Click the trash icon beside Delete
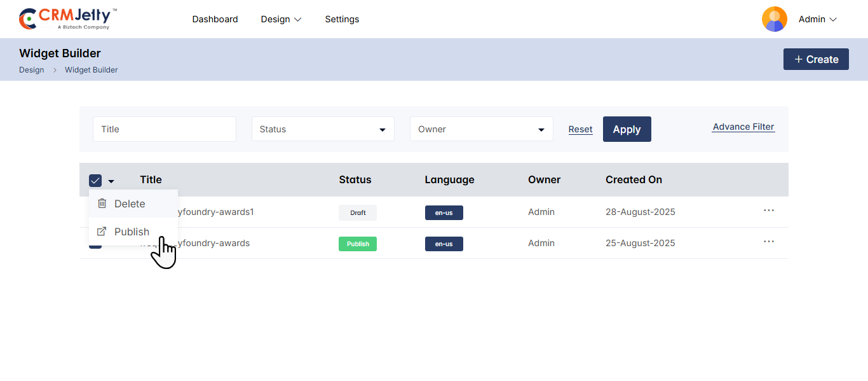Screen dimensions: 868x381 [x=102, y=204]
